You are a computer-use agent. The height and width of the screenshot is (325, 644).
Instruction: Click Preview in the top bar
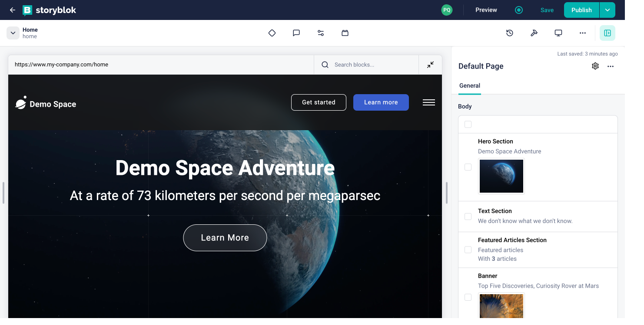click(486, 10)
